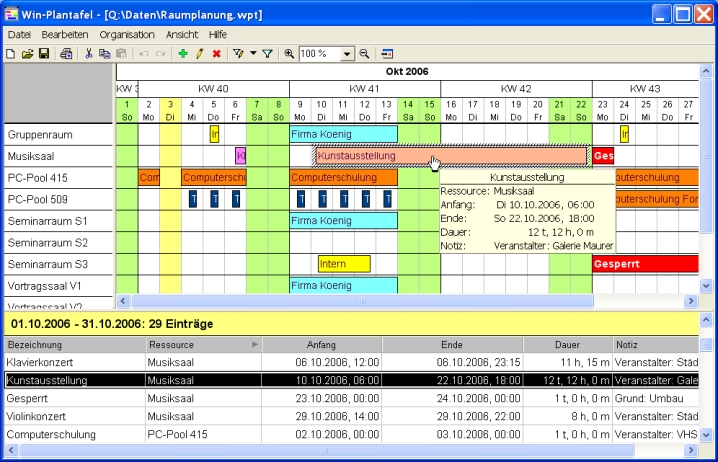Delete the entry with the red X

point(216,53)
